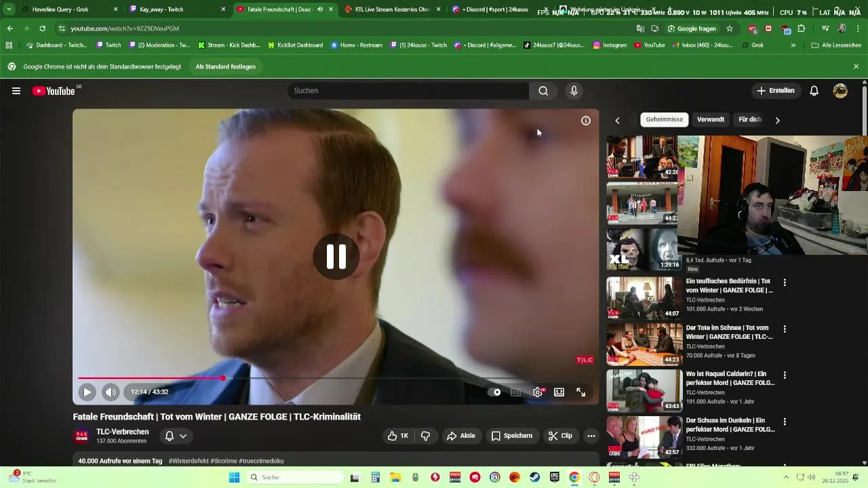868x488 pixels.
Task: Click the YouTube search magnifier button
Action: point(543,91)
